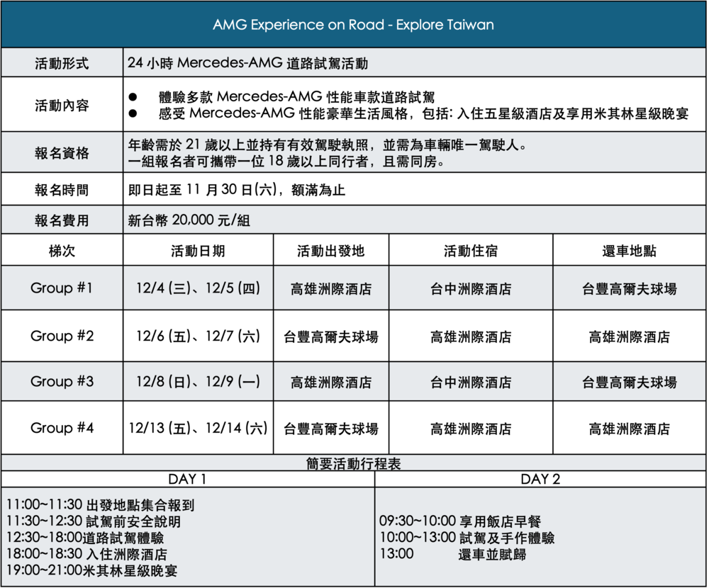709x588 pixels.
Task: Click the line starting "年齡需於 21 歲以上"
Action: tap(328, 145)
